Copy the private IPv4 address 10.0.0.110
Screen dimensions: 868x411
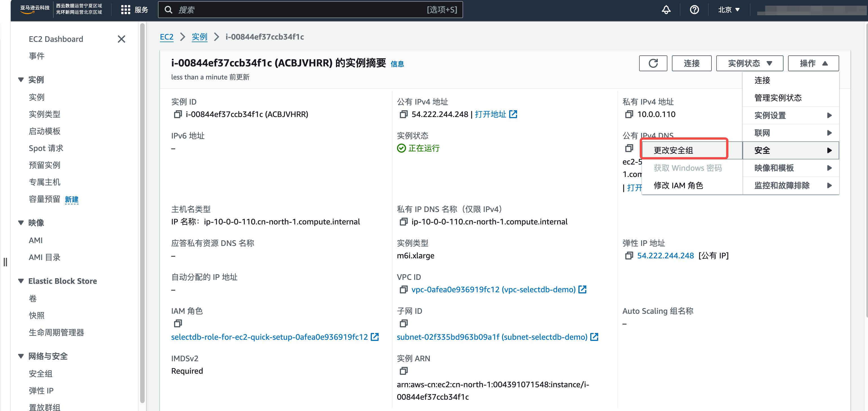point(629,114)
